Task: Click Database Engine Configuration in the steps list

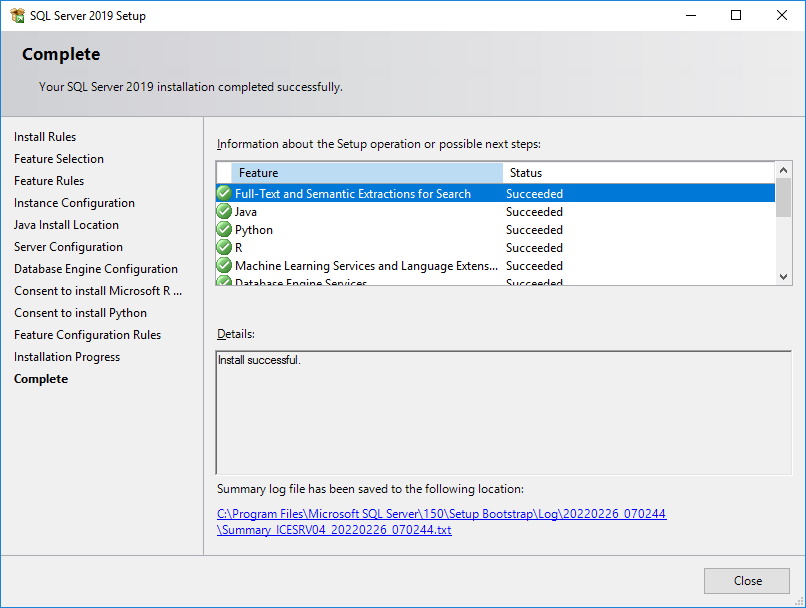Action: (x=96, y=269)
